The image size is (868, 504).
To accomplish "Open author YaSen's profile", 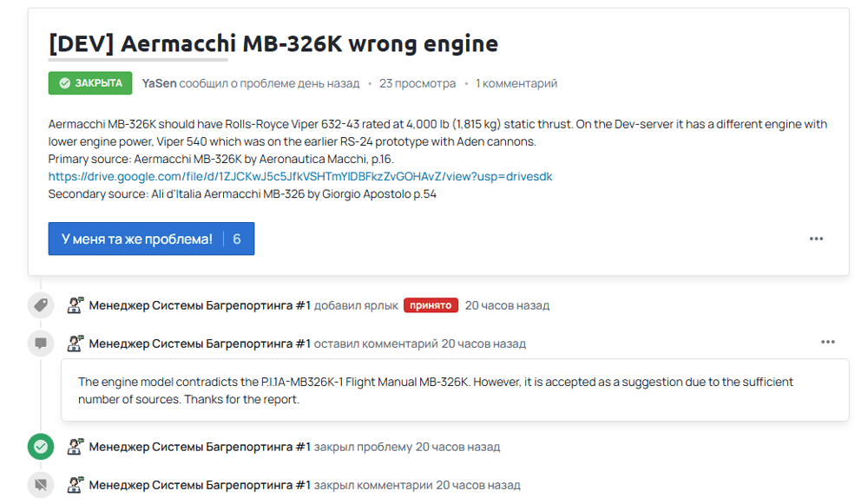I will [x=159, y=83].
